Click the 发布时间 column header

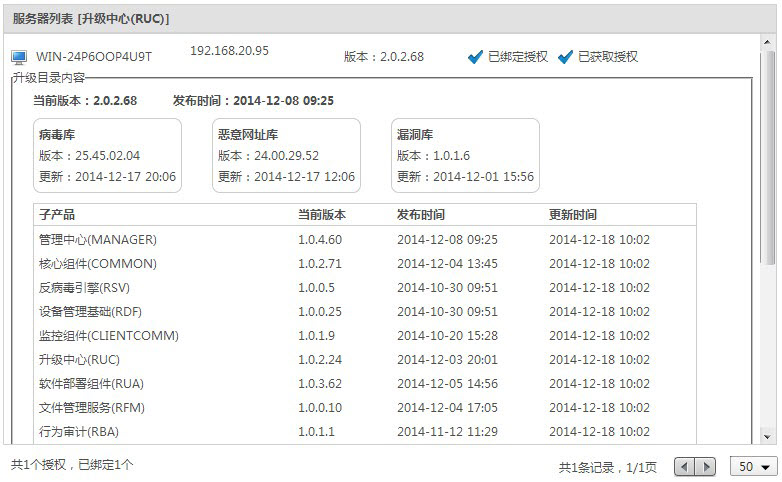(421, 215)
